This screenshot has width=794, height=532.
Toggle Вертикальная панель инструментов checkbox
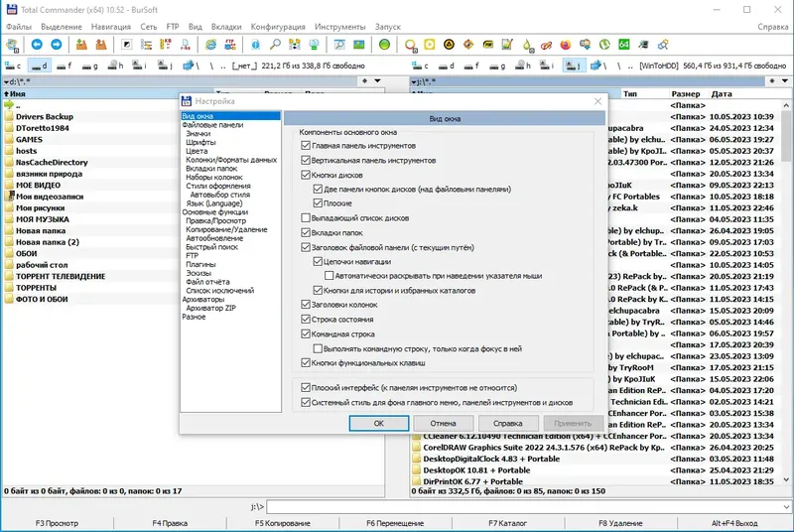pos(306,160)
